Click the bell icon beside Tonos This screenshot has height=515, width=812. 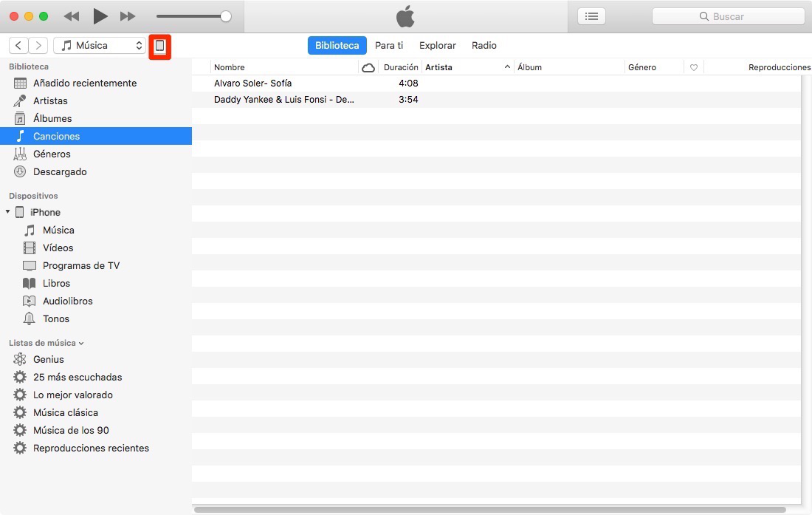click(30, 318)
